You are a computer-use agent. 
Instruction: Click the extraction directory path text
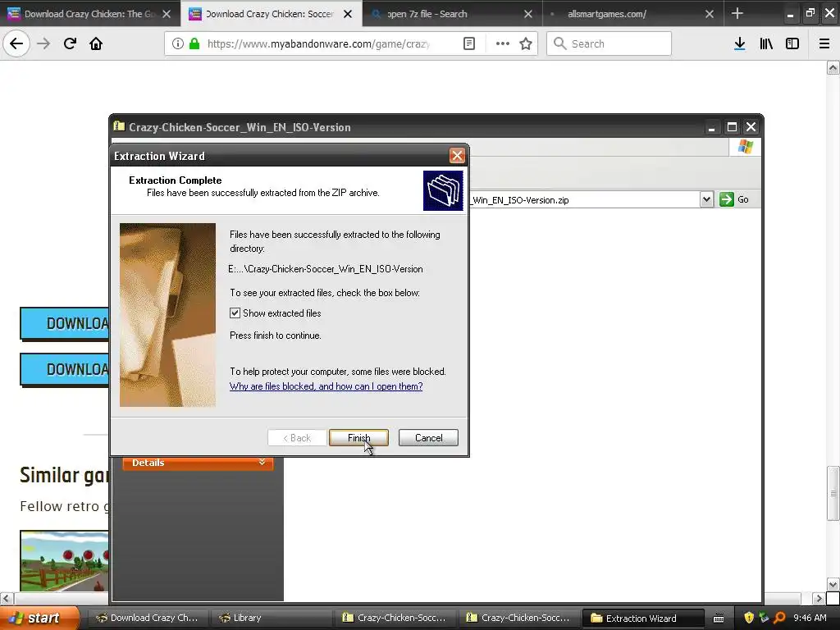(x=326, y=269)
